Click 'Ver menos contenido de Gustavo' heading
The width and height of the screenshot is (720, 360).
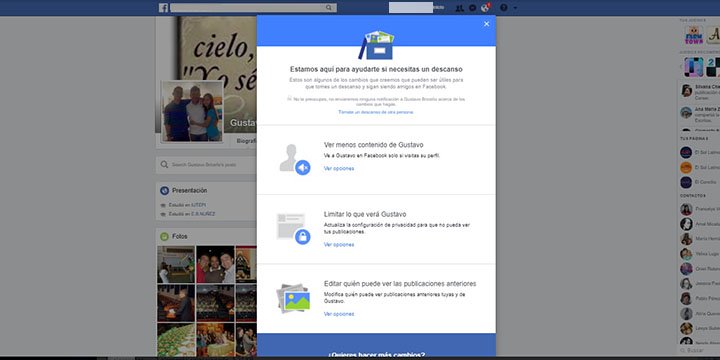click(374, 145)
